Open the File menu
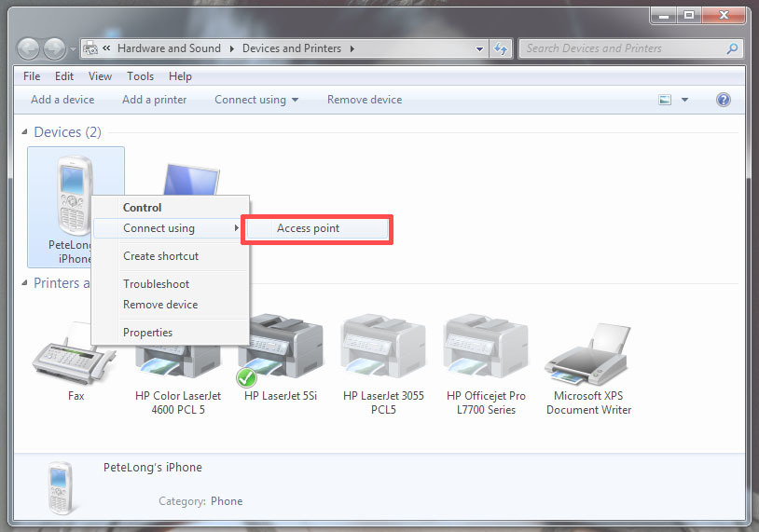759x532 pixels. tap(32, 76)
